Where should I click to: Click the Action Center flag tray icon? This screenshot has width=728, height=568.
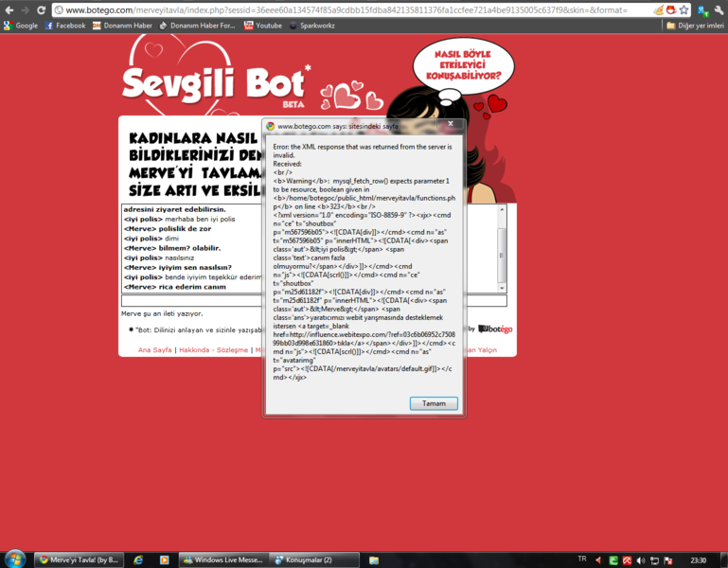click(668, 560)
